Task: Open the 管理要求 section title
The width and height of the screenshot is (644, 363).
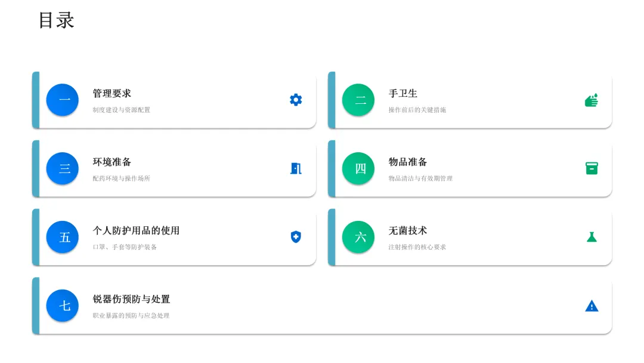Action: pyautogui.click(x=112, y=93)
